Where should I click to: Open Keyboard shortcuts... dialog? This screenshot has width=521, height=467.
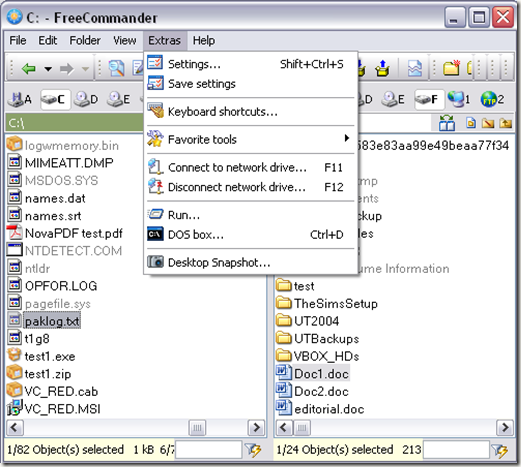(x=251, y=112)
